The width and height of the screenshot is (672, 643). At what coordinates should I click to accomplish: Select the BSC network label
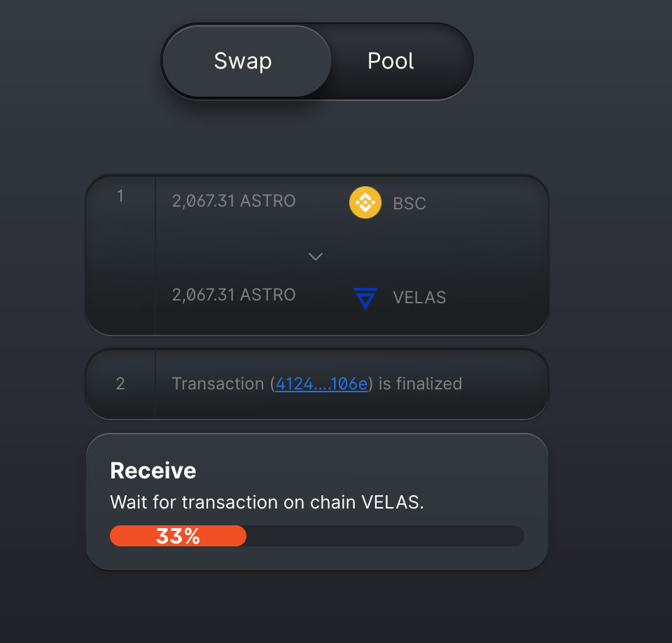(409, 203)
